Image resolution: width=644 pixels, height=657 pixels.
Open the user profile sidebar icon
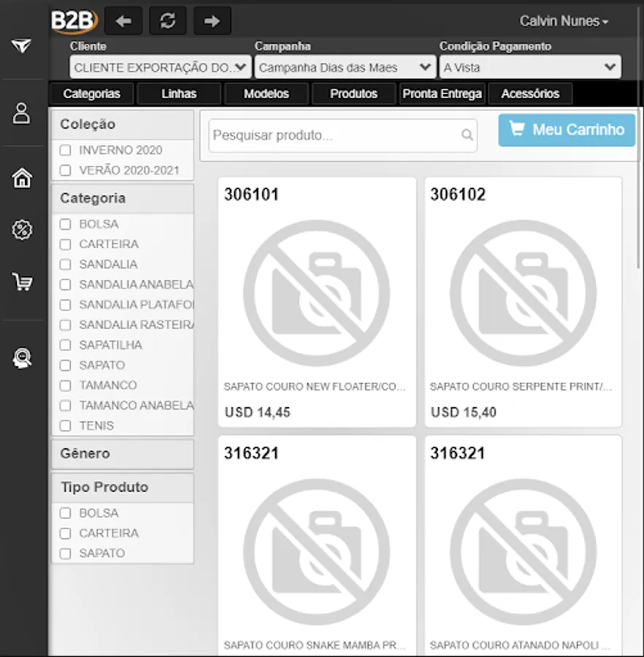pyautogui.click(x=21, y=114)
